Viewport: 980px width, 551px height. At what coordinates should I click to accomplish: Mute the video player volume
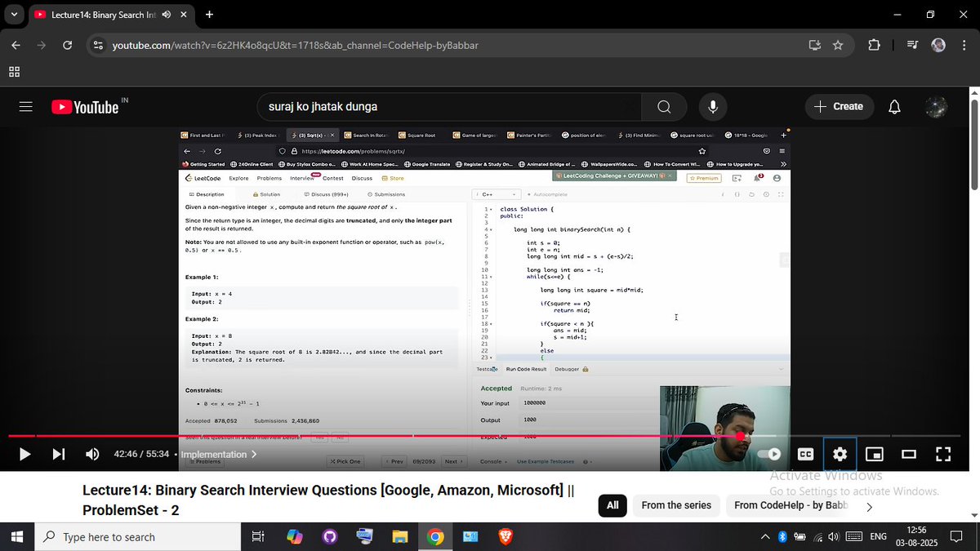92,454
